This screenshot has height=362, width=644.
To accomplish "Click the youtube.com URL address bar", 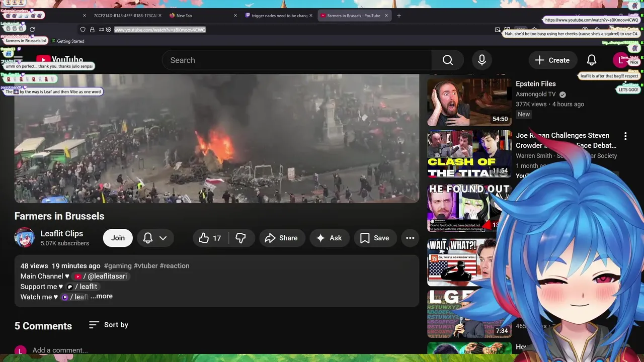I will [x=160, y=30].
